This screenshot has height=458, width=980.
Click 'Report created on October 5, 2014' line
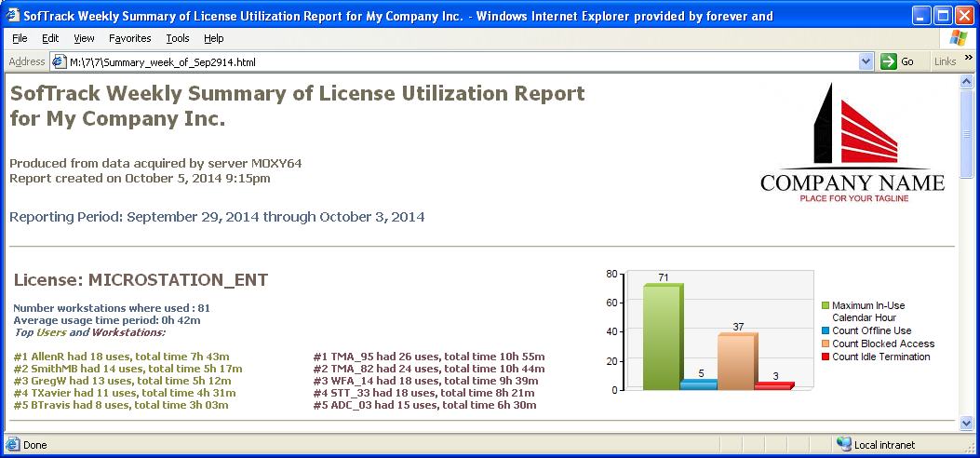140,179
